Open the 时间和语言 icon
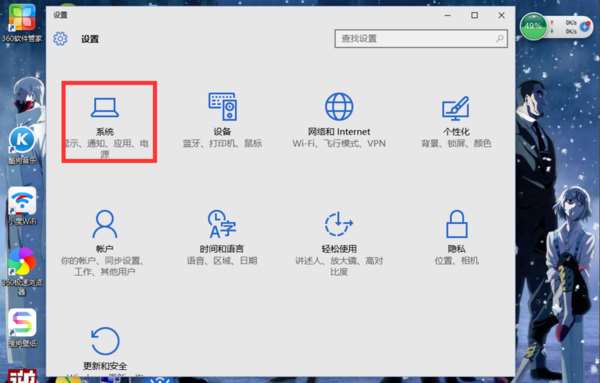The height and width of the screenshot is (383, 600). 222,224
